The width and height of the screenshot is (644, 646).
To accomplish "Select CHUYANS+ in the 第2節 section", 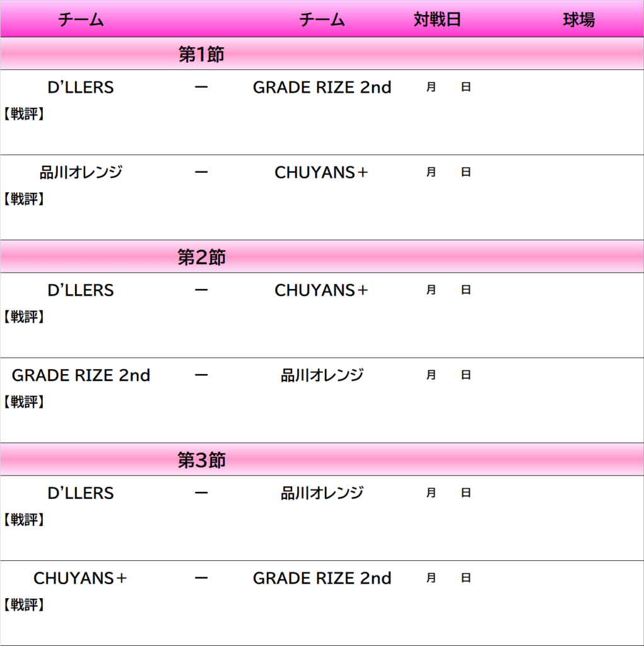I will pyautogui.click(x=322, y=290).
